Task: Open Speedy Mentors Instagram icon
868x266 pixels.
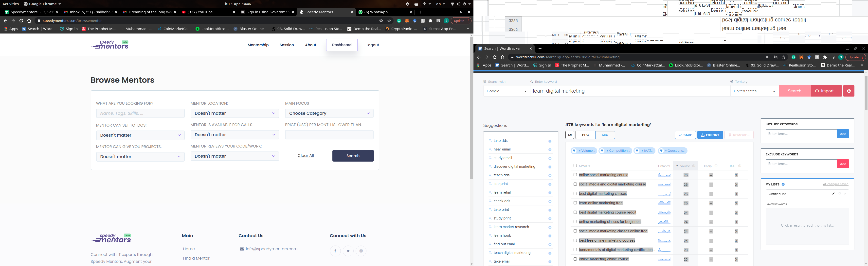Action: [361, 251]
